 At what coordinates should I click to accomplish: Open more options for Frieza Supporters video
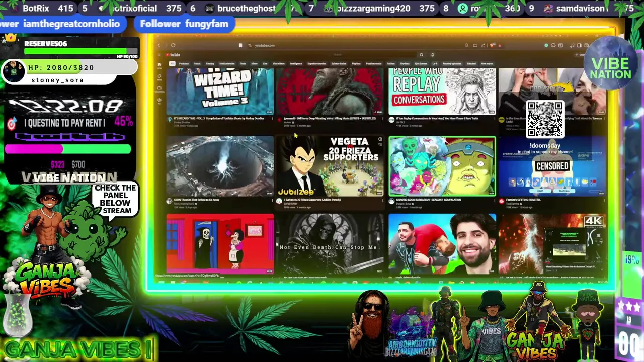tap(383, 200)
